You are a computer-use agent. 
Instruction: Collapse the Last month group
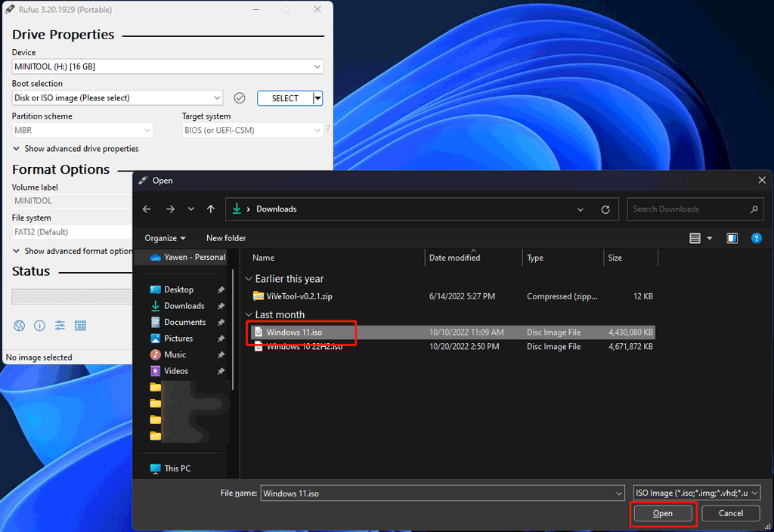coord(249,314)
